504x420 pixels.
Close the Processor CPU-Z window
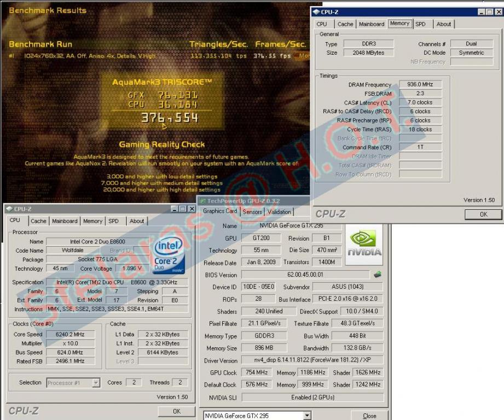click(192, 209)
